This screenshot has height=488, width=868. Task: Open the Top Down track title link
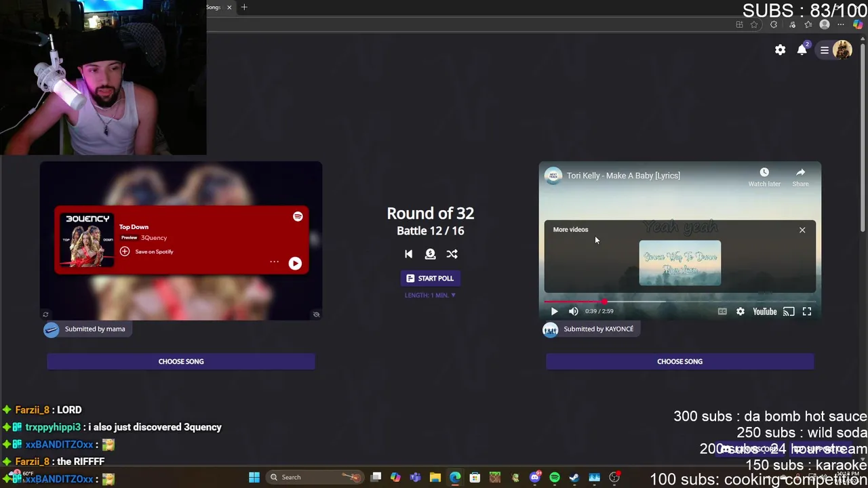pyautogui.click(x=134, y=227)
